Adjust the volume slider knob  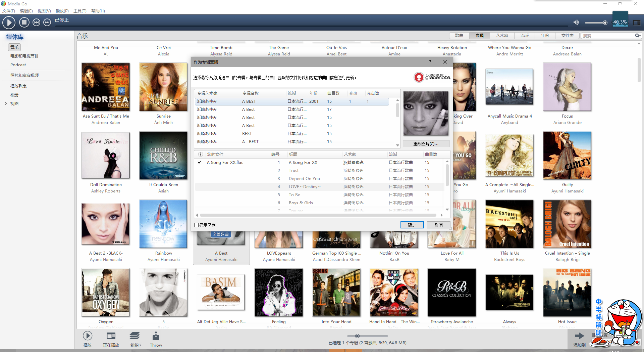pyautogui.click(x=605, y=23)
